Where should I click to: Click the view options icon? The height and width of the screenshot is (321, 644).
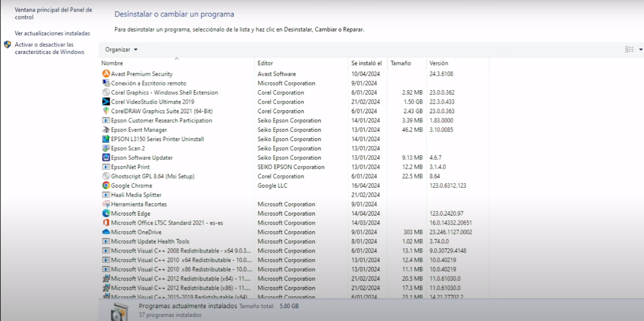coord(629,49)
